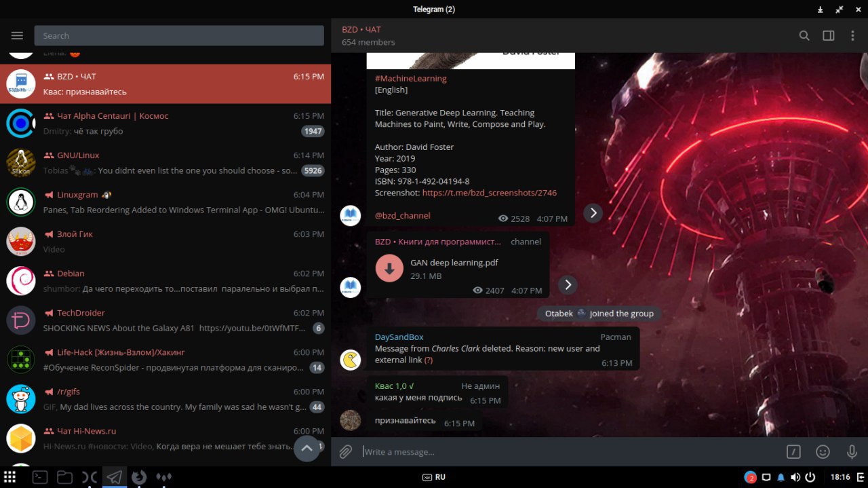
Task: Click the 1947 unread badge
Action: point(313,132)
